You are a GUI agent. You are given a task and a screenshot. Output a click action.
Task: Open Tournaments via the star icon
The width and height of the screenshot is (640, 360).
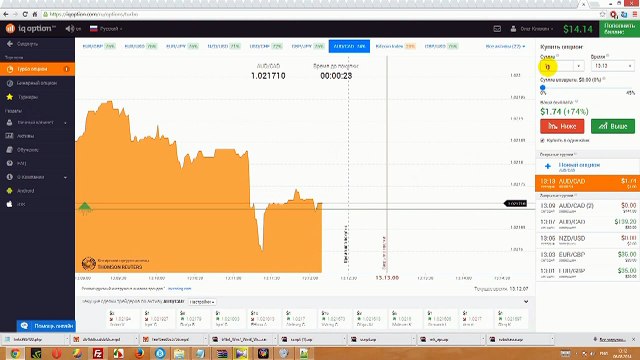click(x=10, y=97)
